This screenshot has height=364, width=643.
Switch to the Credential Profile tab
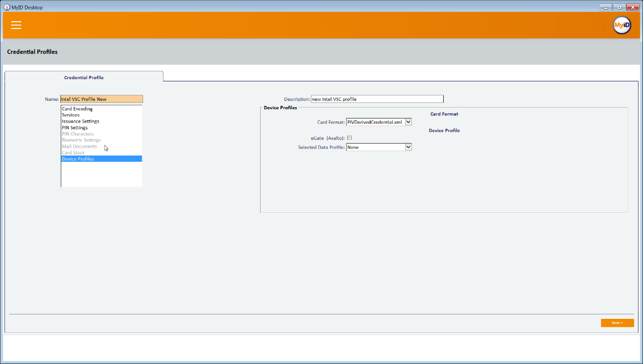84,77
